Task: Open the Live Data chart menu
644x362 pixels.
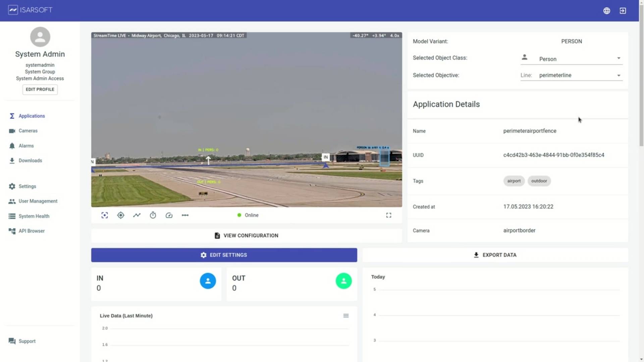Action: click(x=346, y=315)
